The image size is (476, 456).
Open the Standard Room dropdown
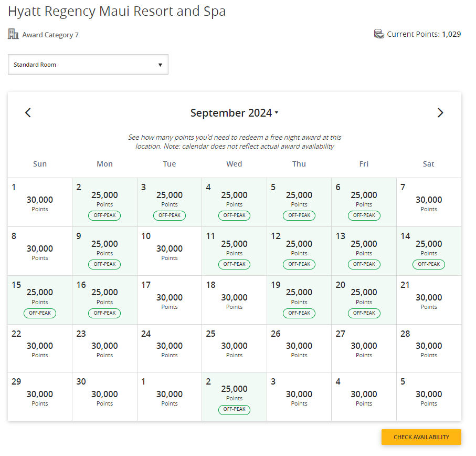(x=88, y=65)
